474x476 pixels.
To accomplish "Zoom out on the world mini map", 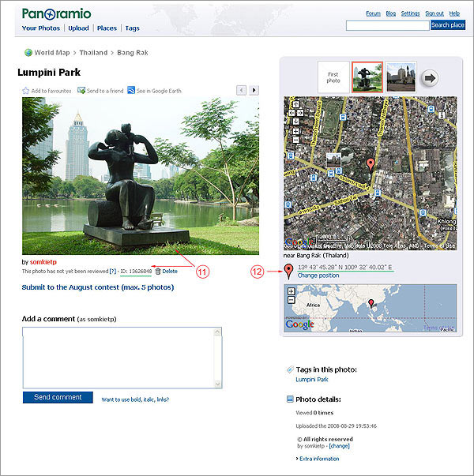I will click(291, 300).
